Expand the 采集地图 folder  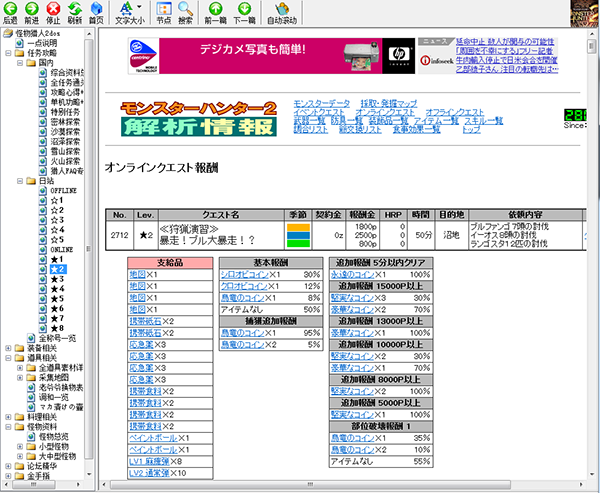(20, 377)
